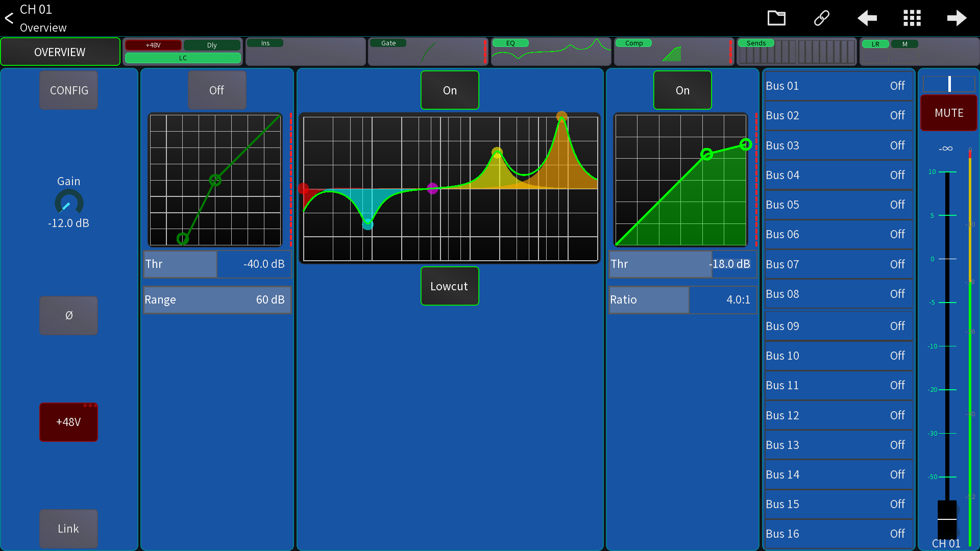The image size is (980, 551).
Task: Open the channel grid icon
Action: [912, 18]
